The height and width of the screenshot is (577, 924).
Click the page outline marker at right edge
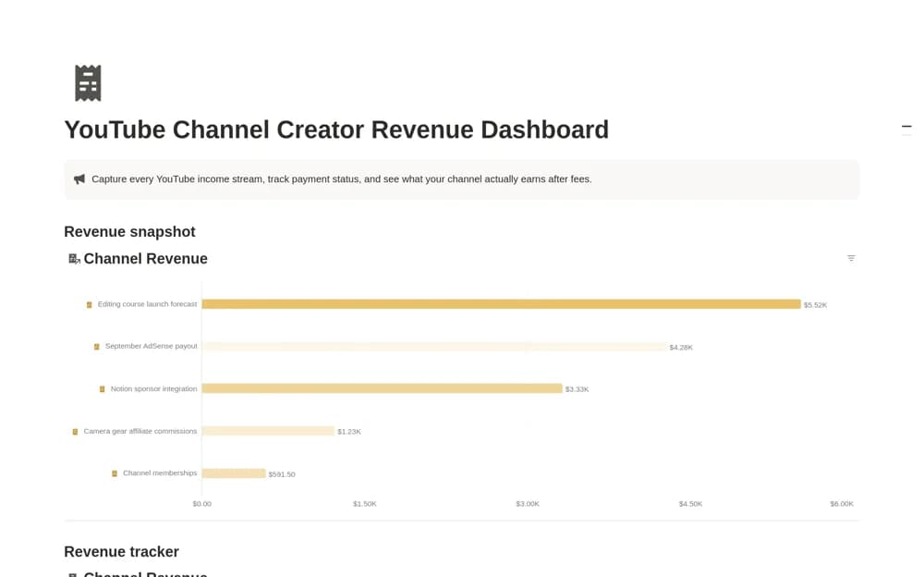[x=906, y=127]
